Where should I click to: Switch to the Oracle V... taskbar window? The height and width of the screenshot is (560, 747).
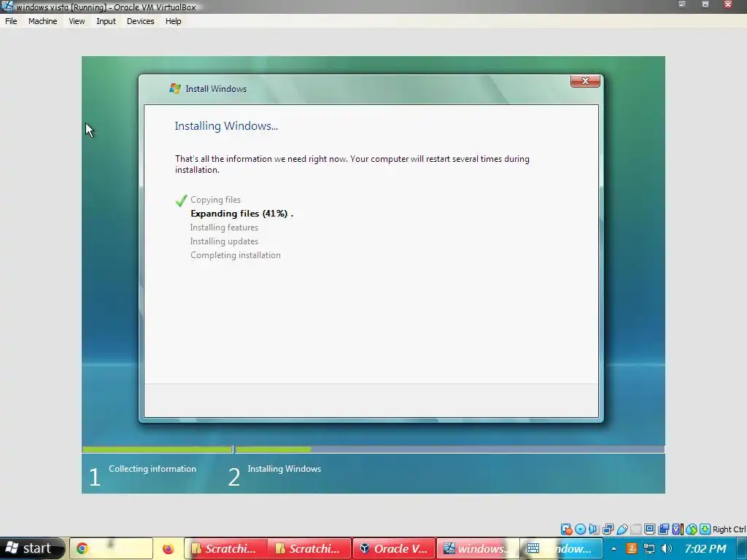(x=393, y=548)
